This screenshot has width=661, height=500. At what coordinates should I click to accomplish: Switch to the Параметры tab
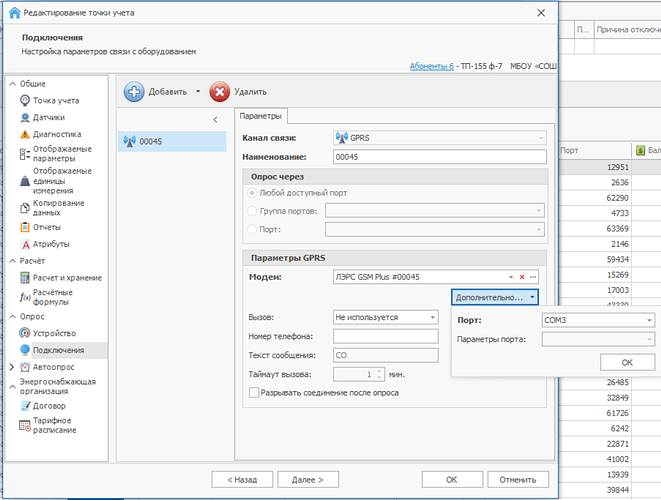261,116
